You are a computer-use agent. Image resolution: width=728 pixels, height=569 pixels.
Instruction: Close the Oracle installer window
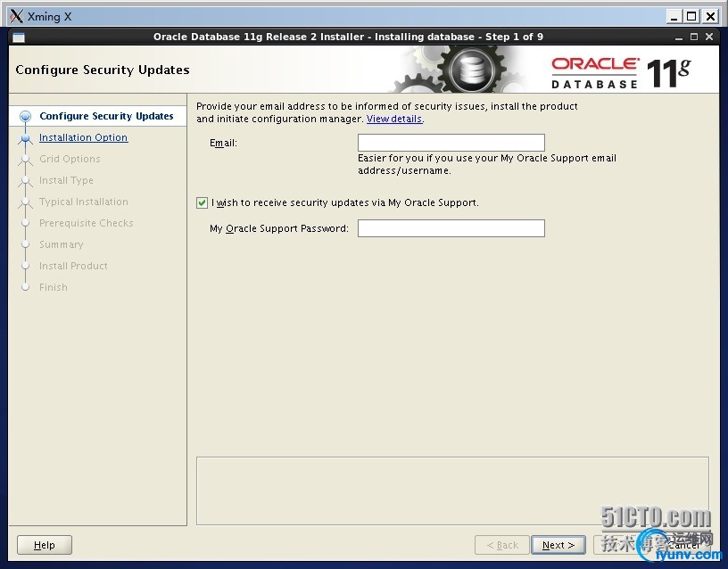pos(709,37)
